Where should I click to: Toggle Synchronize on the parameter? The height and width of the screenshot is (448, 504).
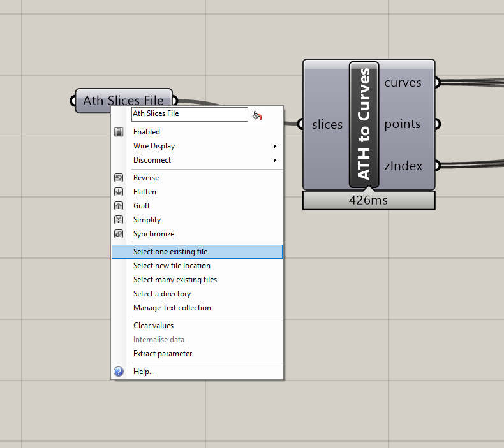click(x=197, y=234)
